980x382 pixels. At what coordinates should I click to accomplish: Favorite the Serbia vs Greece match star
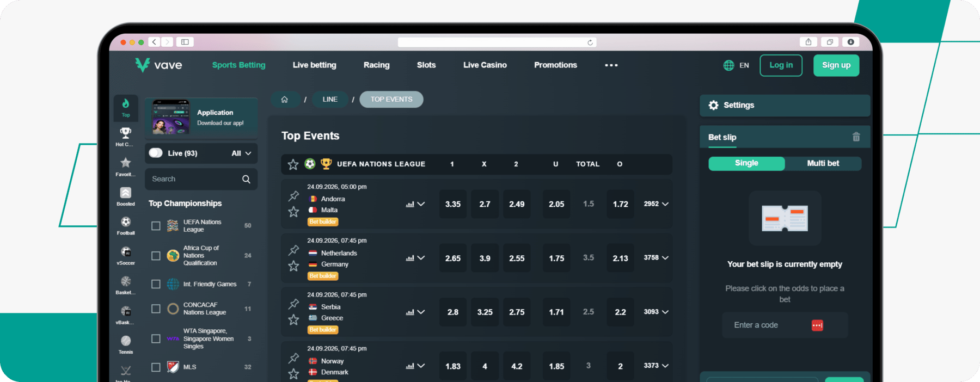pyautogui.click(x=293, y=319)
